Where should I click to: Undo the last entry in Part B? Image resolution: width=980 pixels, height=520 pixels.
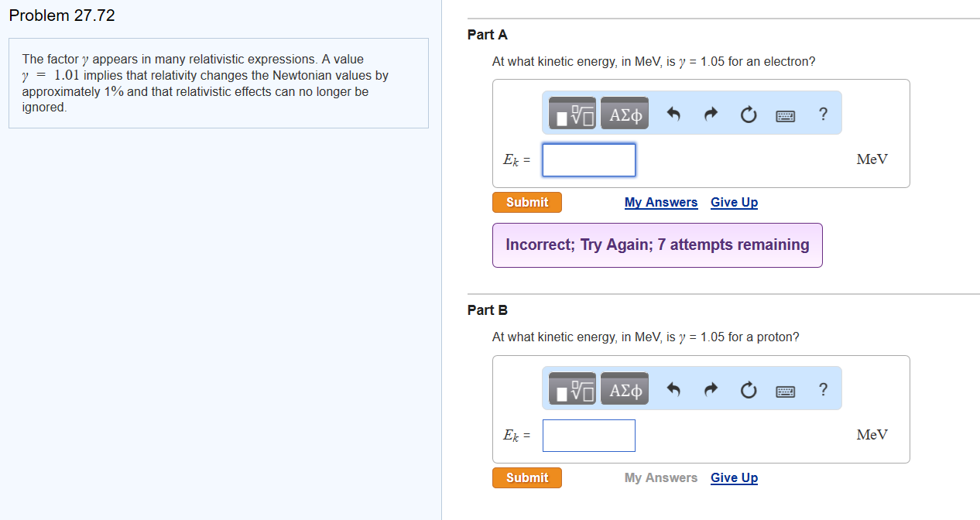point(673,388)
